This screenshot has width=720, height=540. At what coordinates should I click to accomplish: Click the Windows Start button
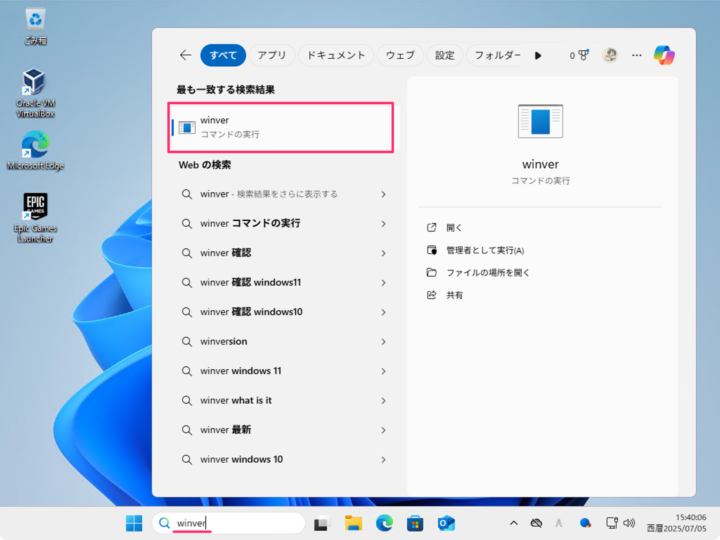[134, 523]
